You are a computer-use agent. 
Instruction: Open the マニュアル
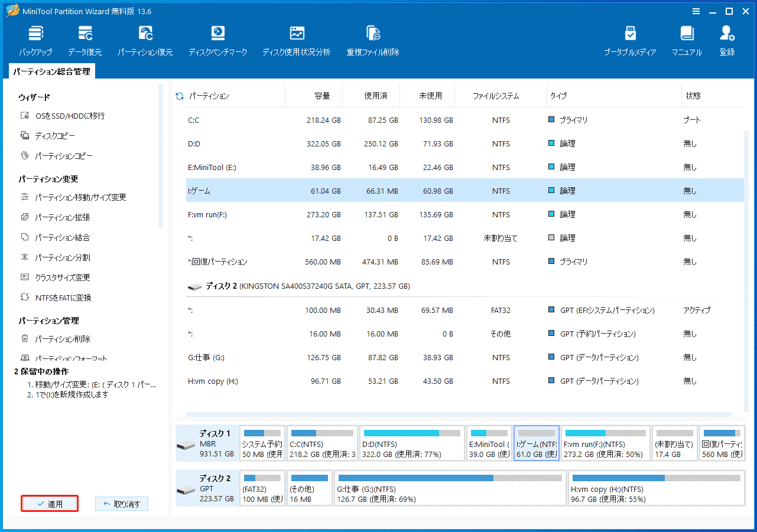point(687,41)
